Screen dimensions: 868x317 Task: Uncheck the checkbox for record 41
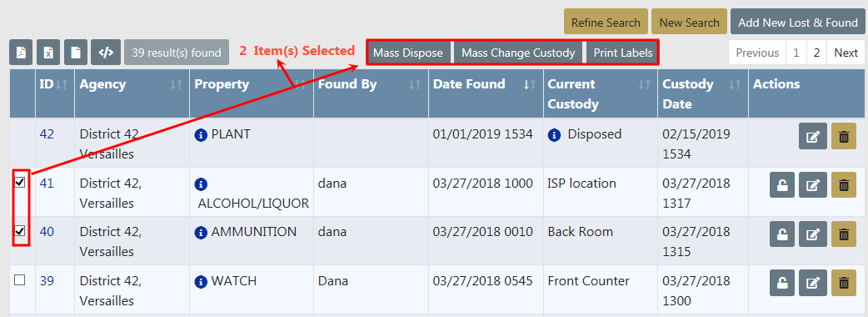(x=20, y=183)
